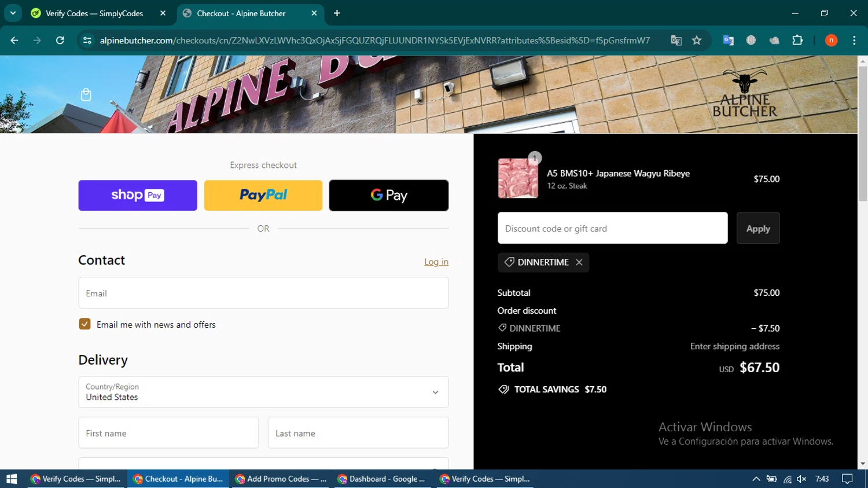Pay with PayPal express checkout
This screenshot has width=868, height=488.
pos(263,195)
